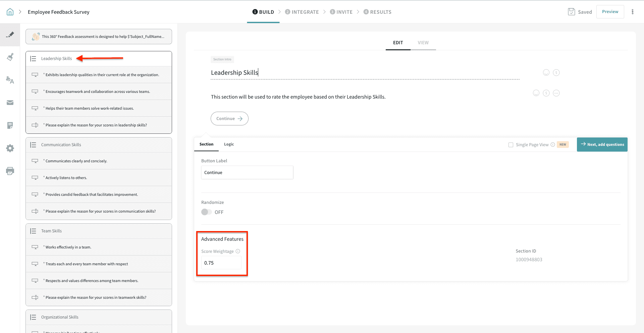Click the printer icon in sidebar
The height and width of the screenshot is (333, 644).
coord(10,171)
